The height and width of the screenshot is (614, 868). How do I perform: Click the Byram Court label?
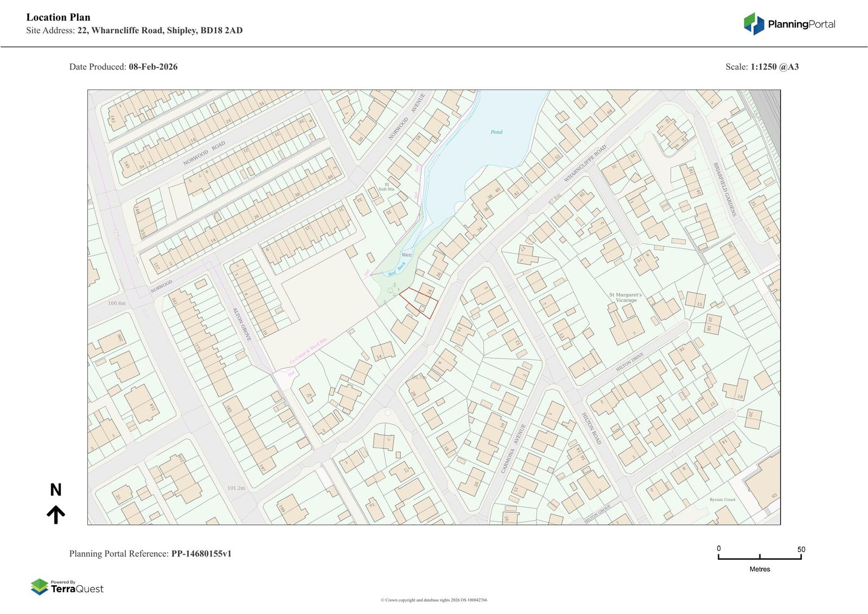[722, 499]
